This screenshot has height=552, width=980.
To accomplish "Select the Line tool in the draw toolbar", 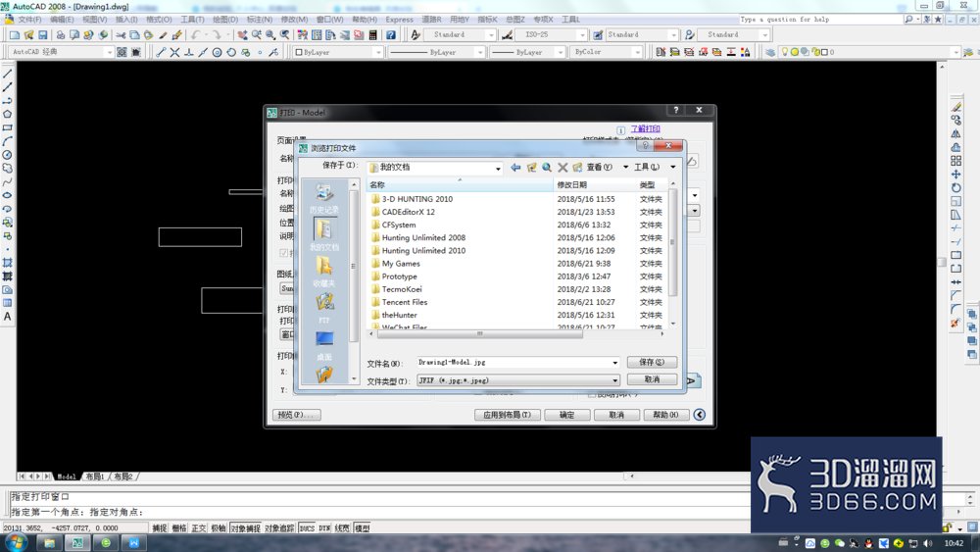I will 8,74.
